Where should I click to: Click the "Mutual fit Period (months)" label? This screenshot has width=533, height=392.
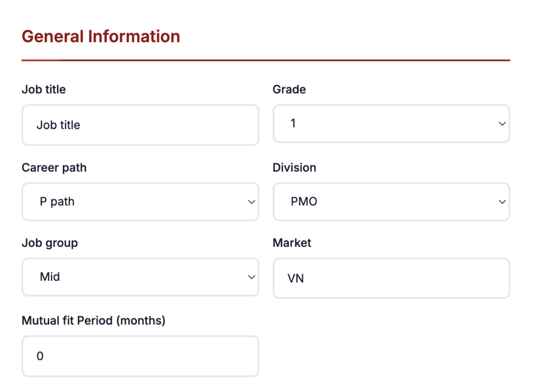[x=93, y=320]
